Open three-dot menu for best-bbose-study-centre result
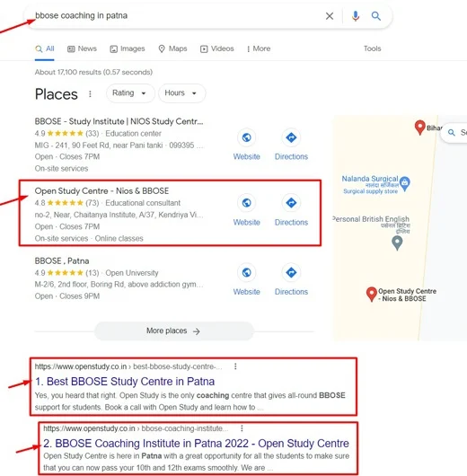 click(x=235, y=366)
